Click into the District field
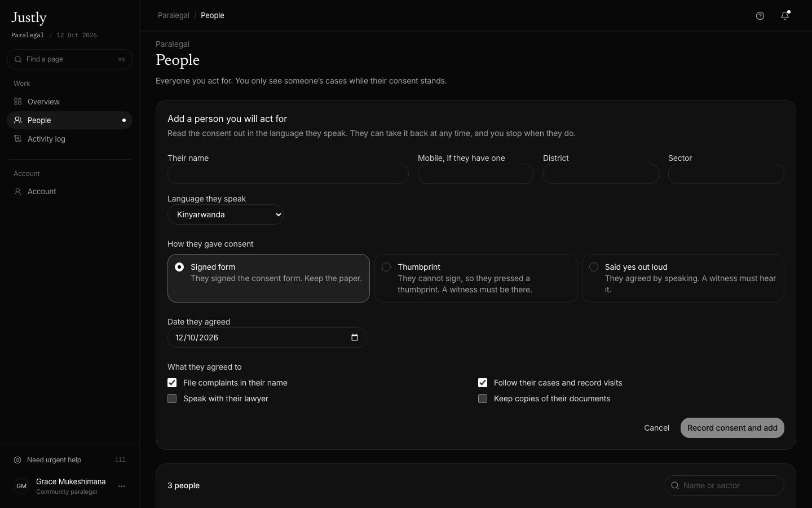Screen dimensions: 812x508 (601, 174)
